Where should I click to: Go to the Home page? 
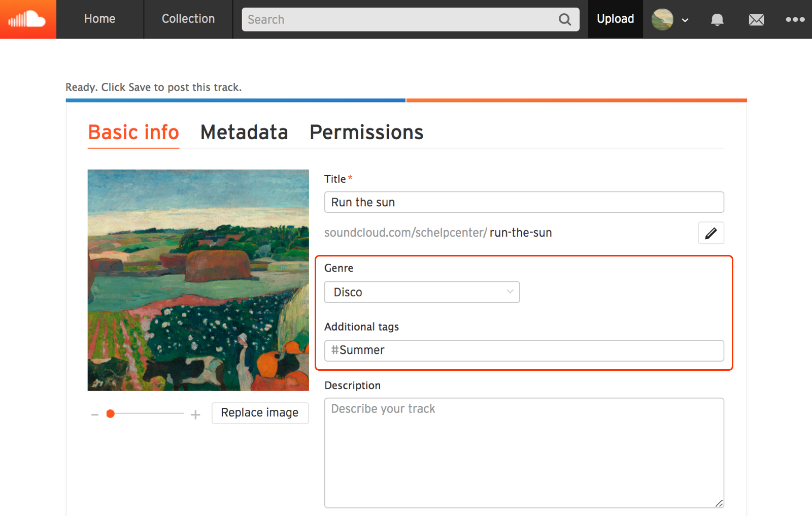(99, 19)
